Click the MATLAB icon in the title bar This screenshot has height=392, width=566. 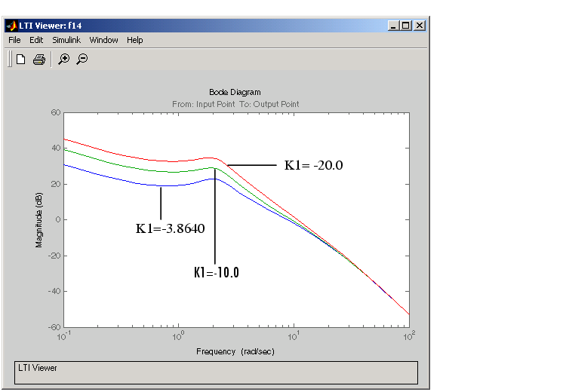(11, 25)
